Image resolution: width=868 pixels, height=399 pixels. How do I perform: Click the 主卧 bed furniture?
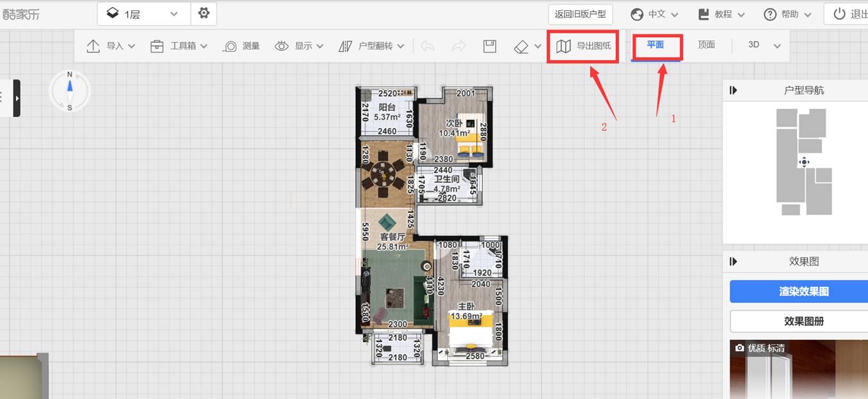[470, 332]
